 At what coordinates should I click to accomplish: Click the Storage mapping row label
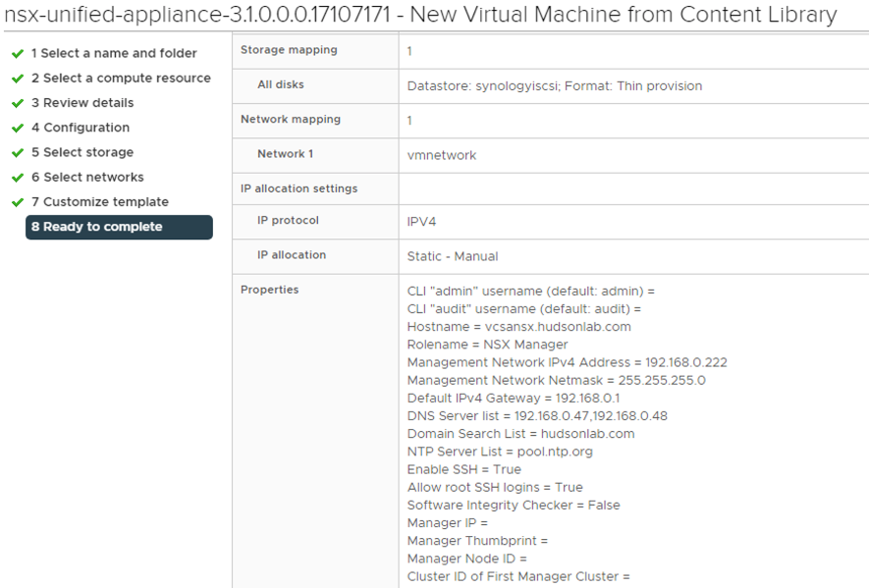pyautogui.click(x=289, y=50)
